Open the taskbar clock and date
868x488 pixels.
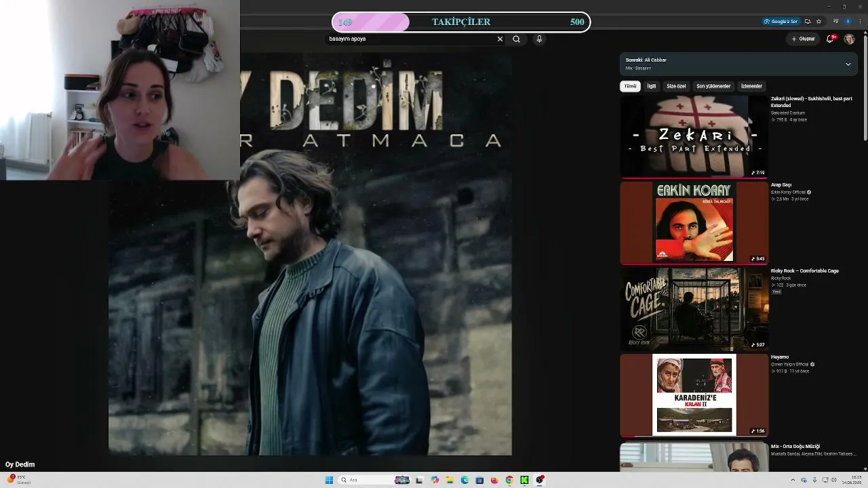(x=852, y=480)
